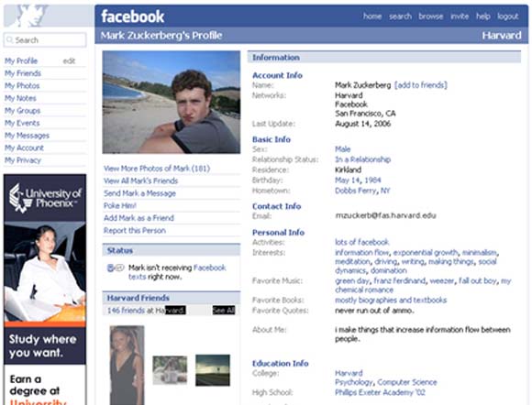Click franz ferdinand music link
The height and width of the screenshot is (405, 532).
[399, 281]
